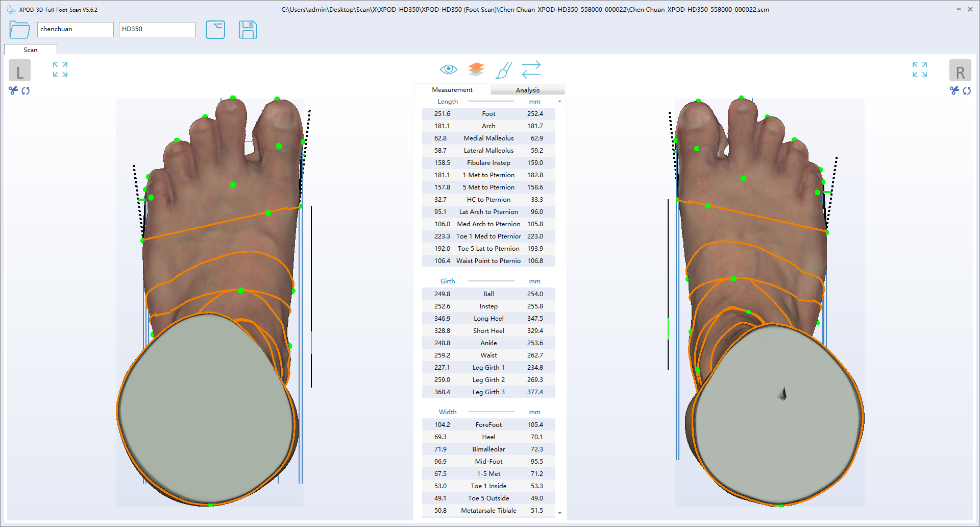980x527 pixels.
Task: Click the chenchuan name input field
Action: pyautogui.click(x=75, y=30)
